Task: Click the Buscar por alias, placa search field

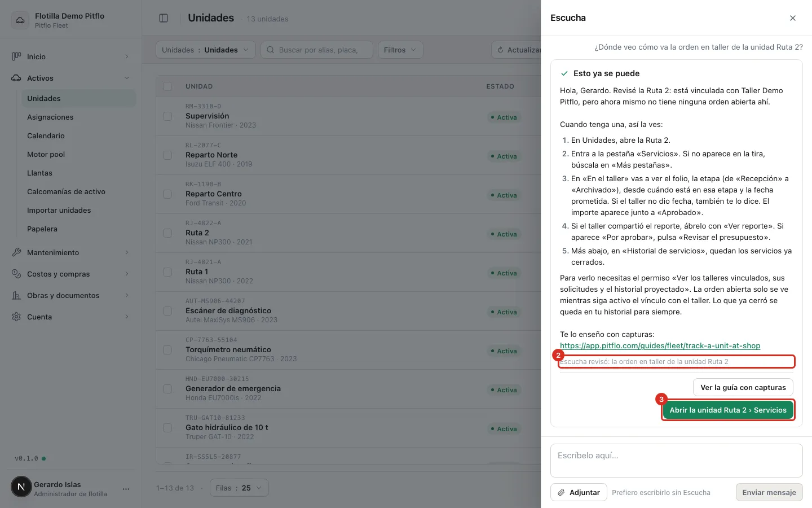Action: point(317,50)
